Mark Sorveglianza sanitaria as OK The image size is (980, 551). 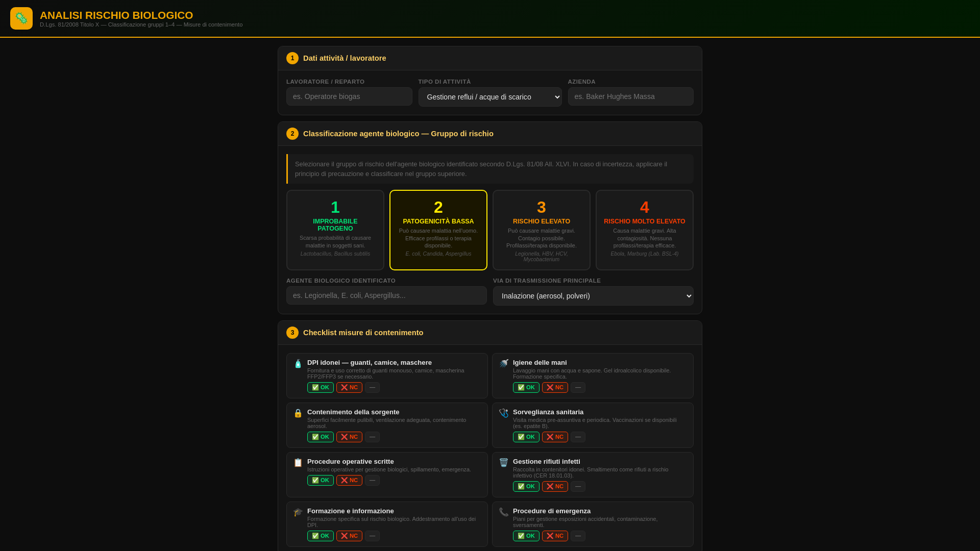tap(526, 437)
